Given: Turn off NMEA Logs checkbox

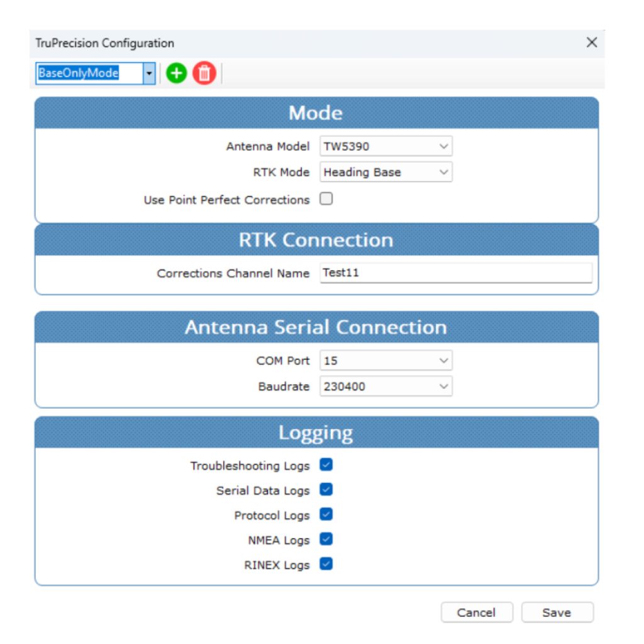Looking at the screenshot, I should [x=326, y=539].
